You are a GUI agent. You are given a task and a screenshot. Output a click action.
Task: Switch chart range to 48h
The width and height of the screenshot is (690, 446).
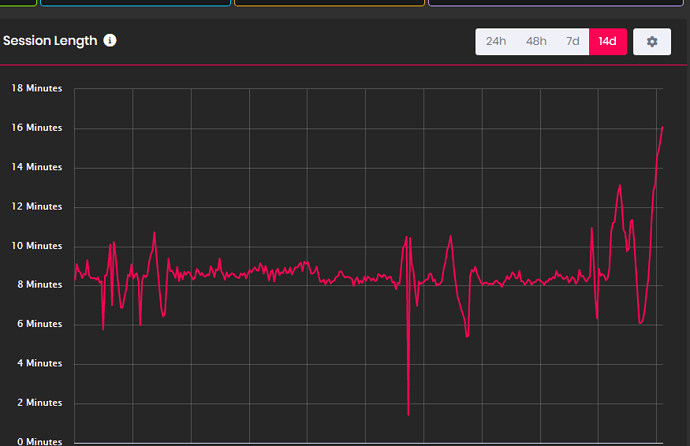[536, 42]
